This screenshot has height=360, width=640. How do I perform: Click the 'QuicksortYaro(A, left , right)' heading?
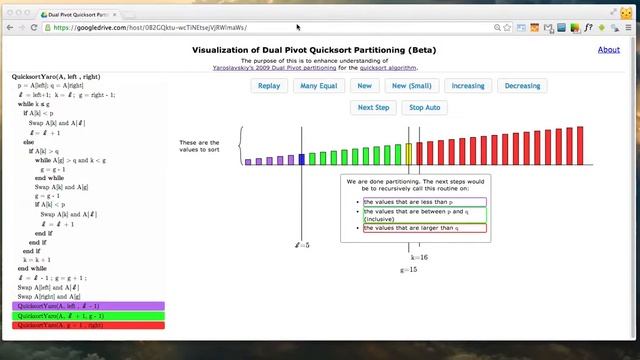coord(56,77)
